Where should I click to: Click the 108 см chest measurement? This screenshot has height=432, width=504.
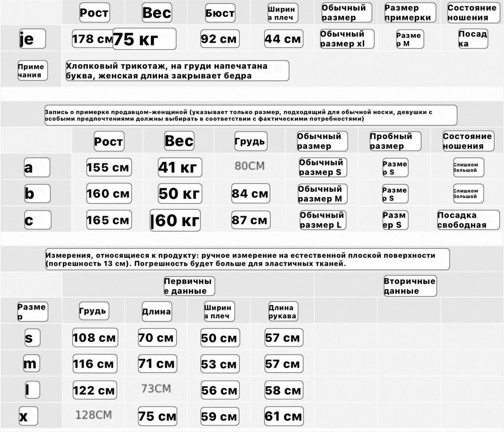pyautogui.click(x=95, y=338)
